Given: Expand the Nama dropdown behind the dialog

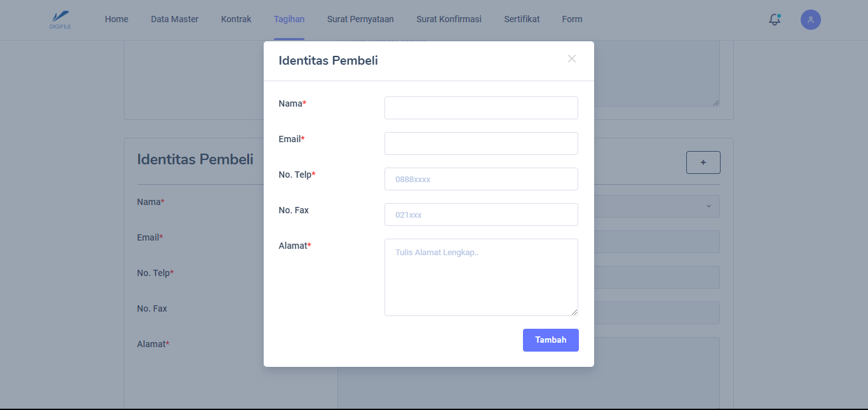Looking at the screenshot, I should point(708,206).
